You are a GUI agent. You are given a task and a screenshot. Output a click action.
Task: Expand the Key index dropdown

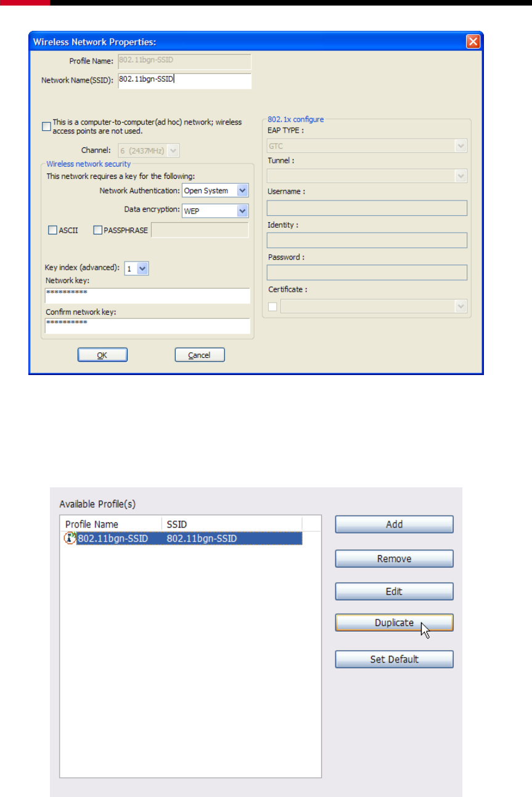(143, 268)
